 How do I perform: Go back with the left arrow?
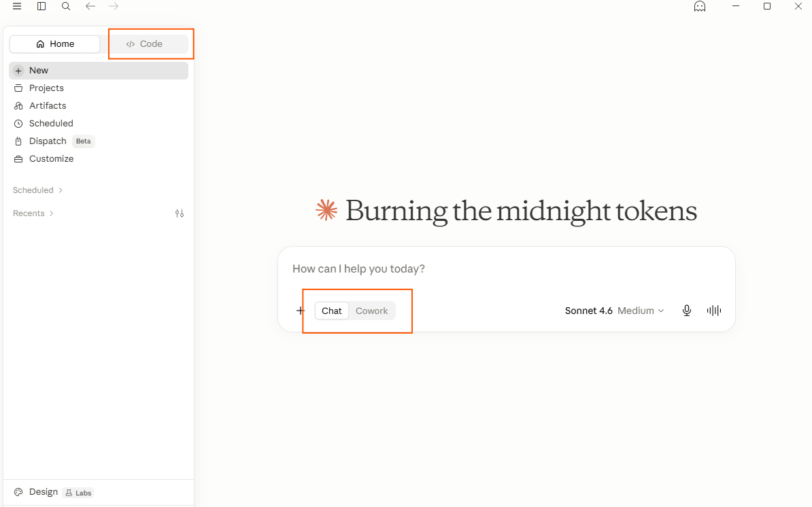pyautogui.click(x=90, y=6)
